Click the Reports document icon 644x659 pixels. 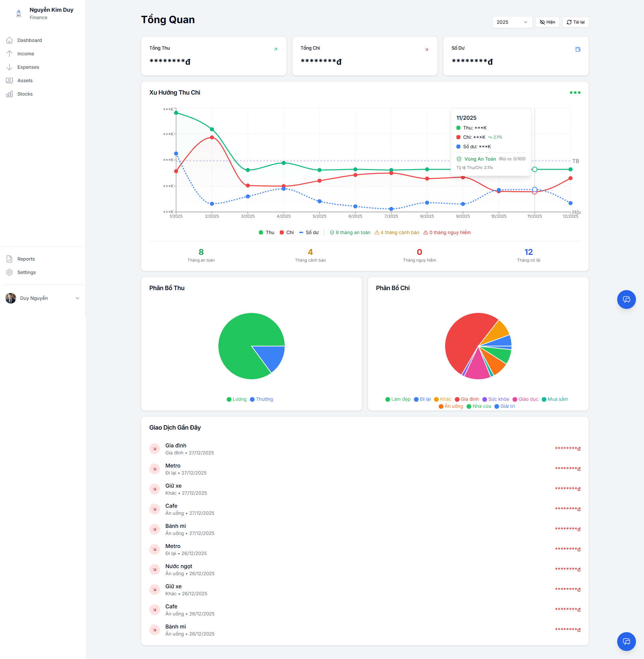point(9,259)
